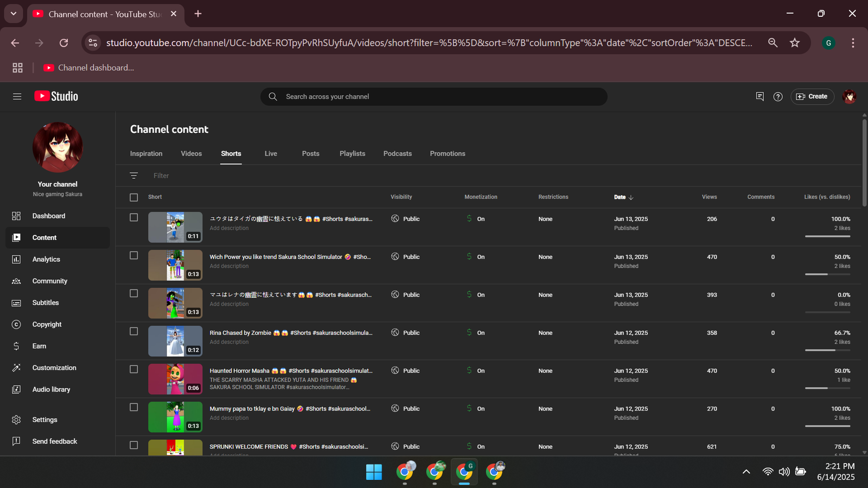
Task: Open the YouTube Studio hamburger menu
Action: coord(17,97)
